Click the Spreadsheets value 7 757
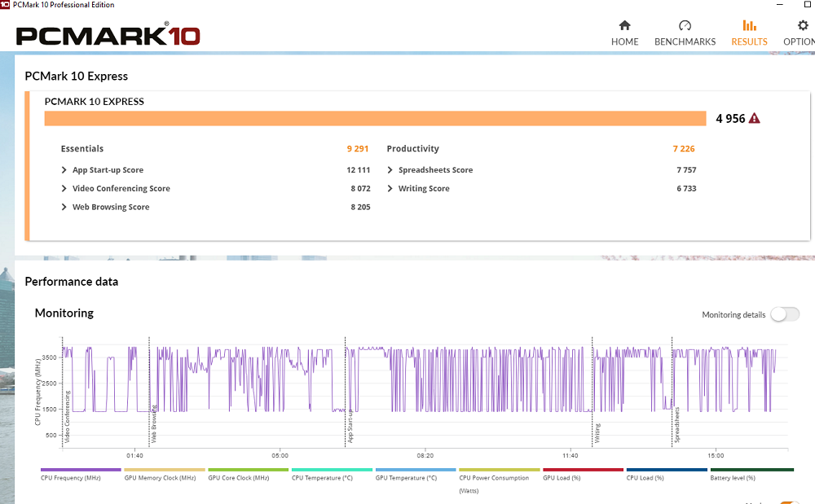The height and width of the screenshot is (504, 815). (686, 169)
